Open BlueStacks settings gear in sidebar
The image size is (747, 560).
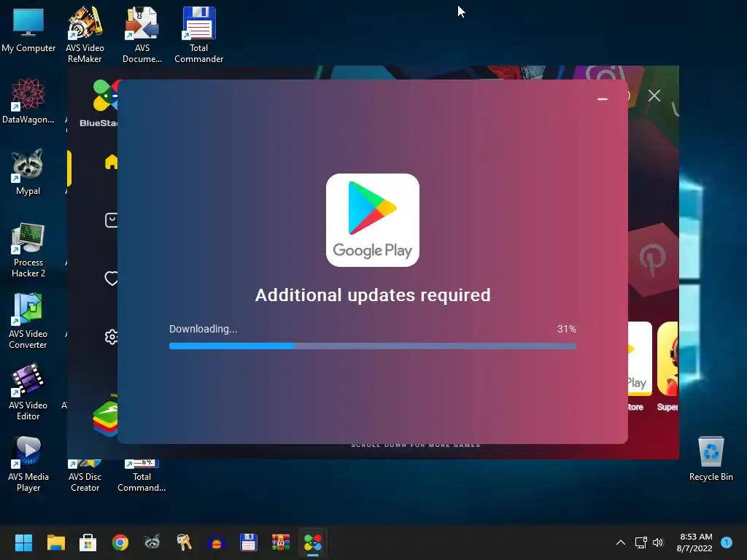coord(112,337)
